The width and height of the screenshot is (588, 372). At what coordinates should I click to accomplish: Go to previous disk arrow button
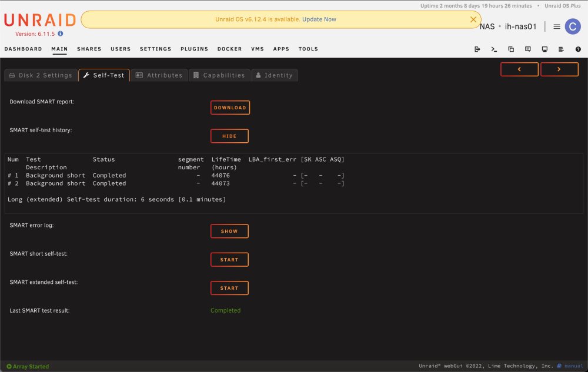(519, 69)
